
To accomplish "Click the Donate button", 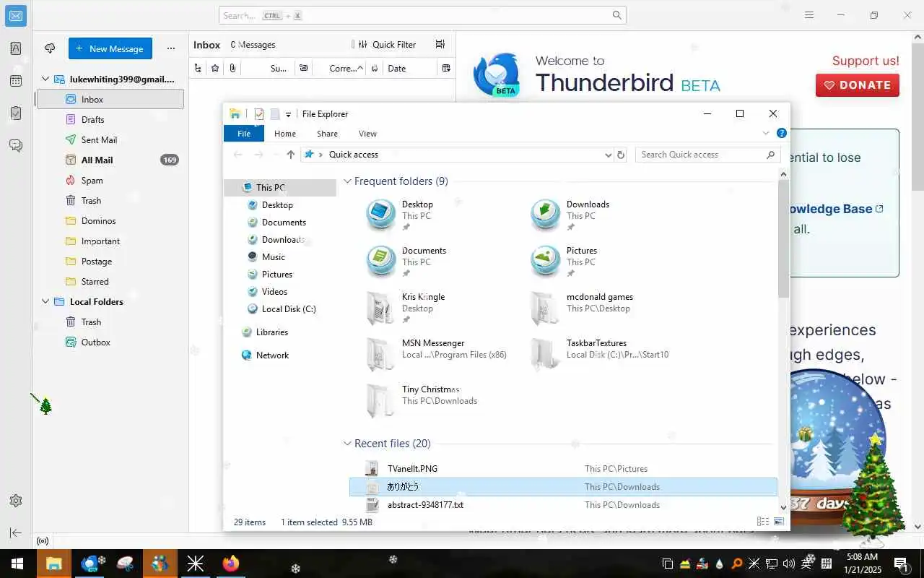I will pos(858,85).
